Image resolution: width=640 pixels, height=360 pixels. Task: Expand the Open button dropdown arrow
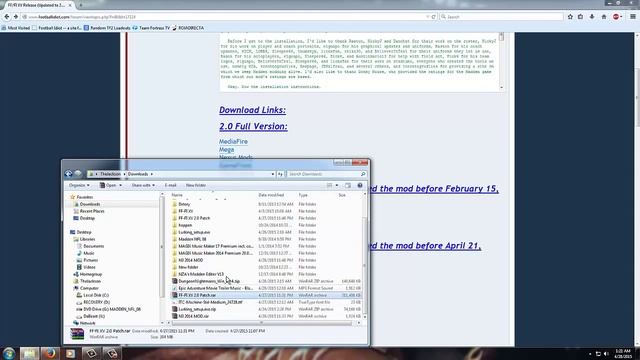pos(120,185)
